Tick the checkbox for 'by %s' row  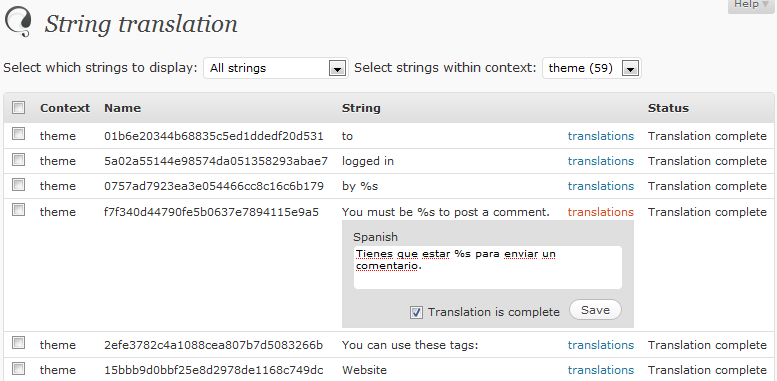point(19,185)
